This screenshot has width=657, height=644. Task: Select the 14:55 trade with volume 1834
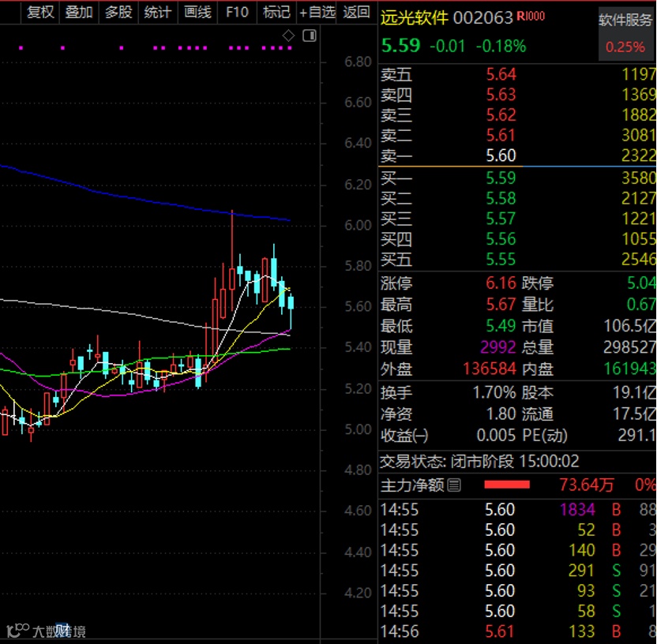pyautogui.click(x=517, y=510)
